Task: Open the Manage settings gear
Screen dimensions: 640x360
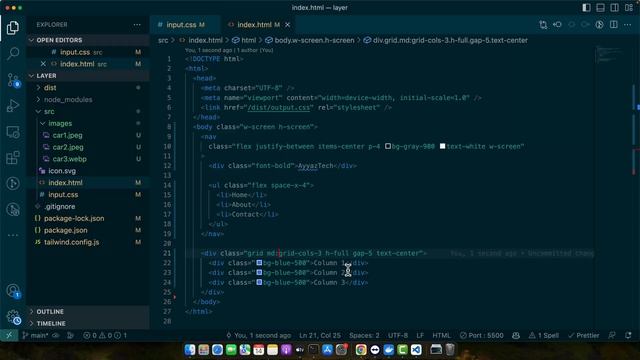Action: tap(13, 317)
